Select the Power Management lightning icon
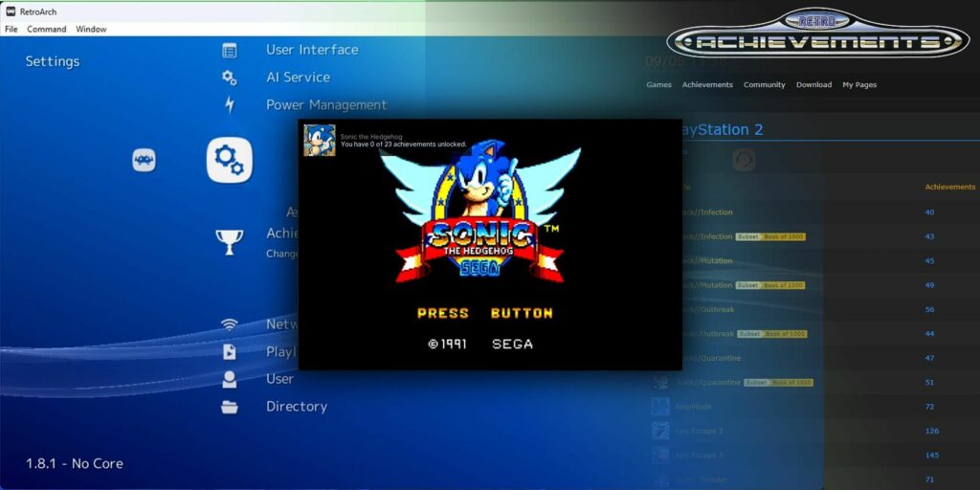The image size is (980, 490). pos(230,105)
